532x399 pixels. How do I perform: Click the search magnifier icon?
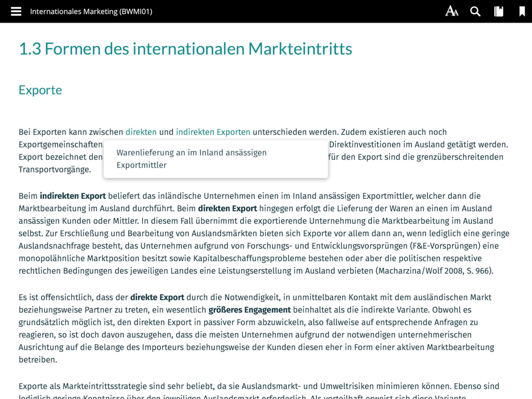(475, 11)
